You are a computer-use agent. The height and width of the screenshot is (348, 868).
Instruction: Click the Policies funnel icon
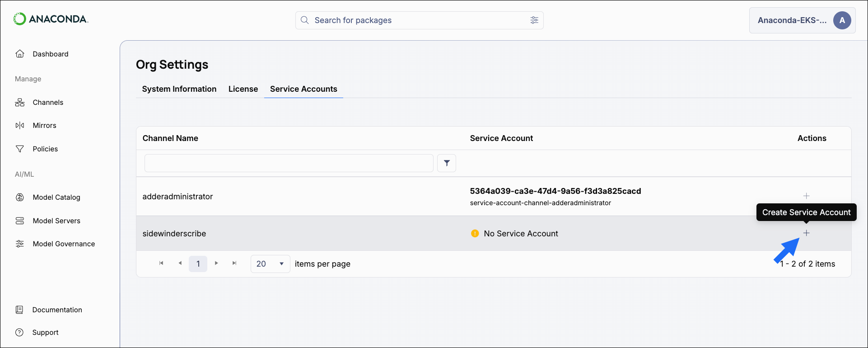click(20, 149)
